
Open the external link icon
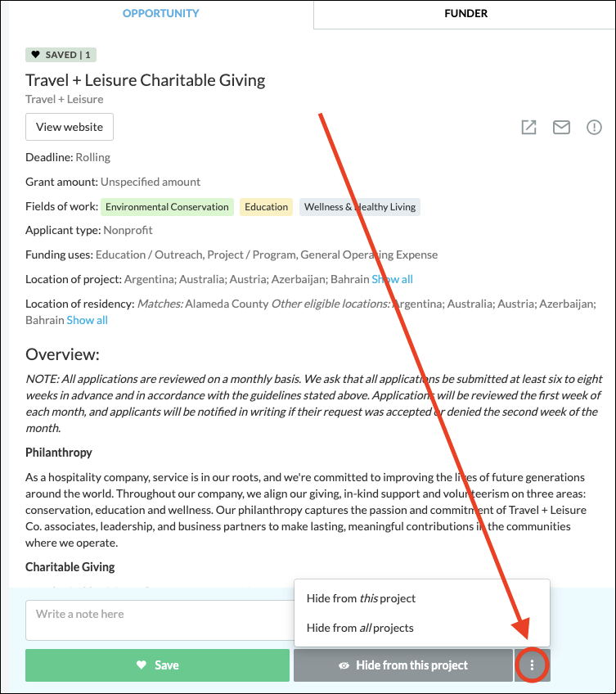pos(529,127)
